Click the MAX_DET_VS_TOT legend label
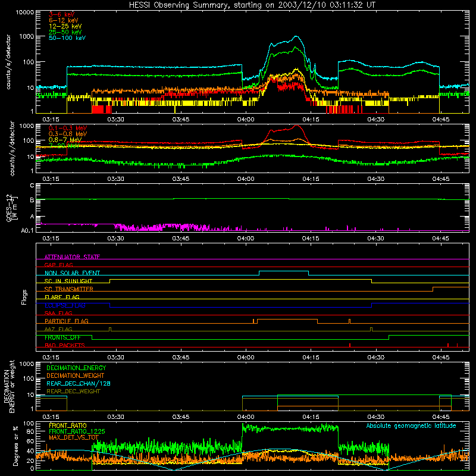 [x=74, y=437]
